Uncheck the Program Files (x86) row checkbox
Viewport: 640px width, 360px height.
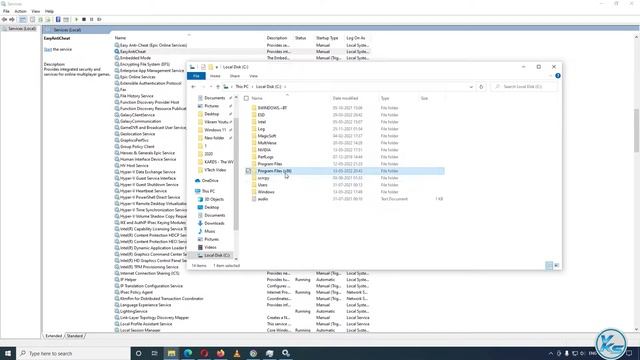tap(248, 171)
